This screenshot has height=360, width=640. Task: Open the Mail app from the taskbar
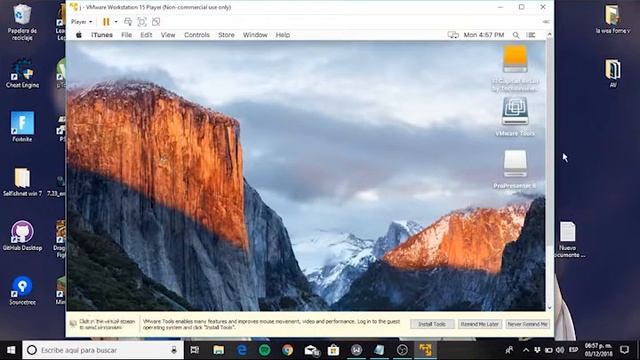click(311, 350)
